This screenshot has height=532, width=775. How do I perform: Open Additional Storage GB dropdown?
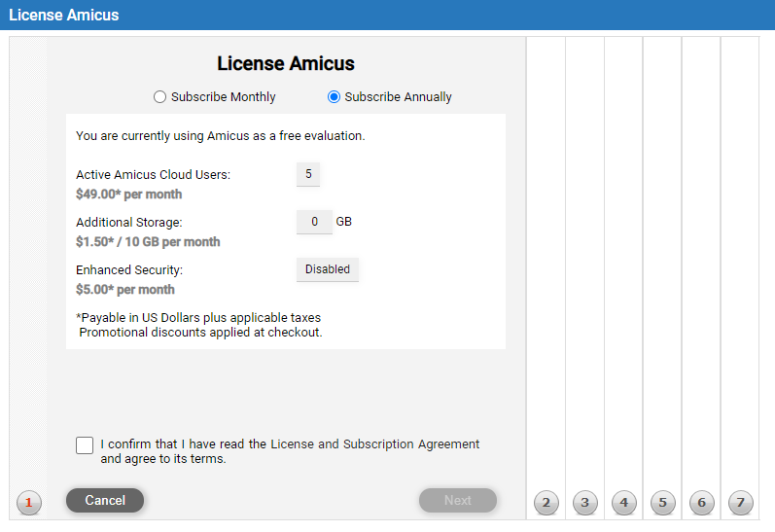pyautogui.click(x=314, y=222)
